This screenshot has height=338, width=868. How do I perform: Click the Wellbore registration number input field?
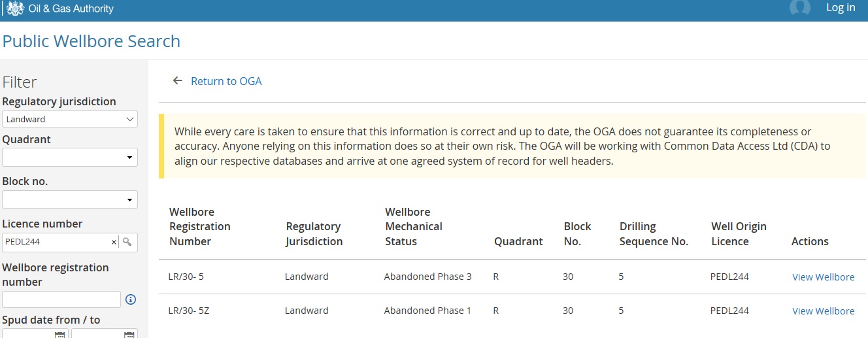(x=61, y=299)
